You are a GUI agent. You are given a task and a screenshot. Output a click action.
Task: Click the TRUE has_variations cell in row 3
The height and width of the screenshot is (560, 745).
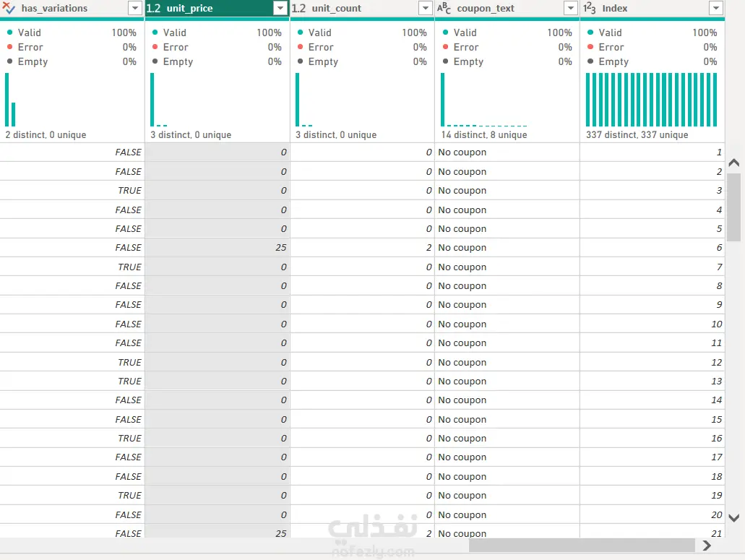pos(72,191)
